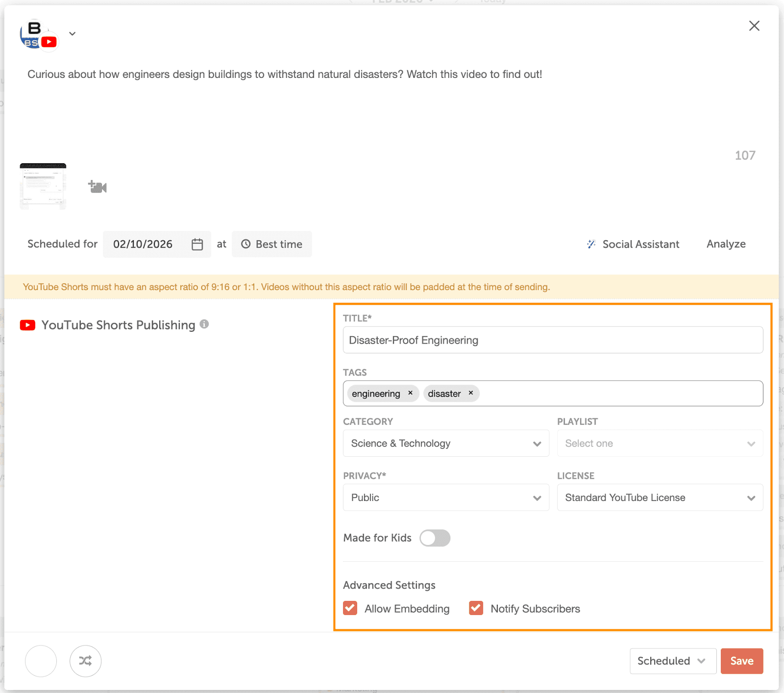Open the Social Assistant wand icon
784x693 pixels.
(592, 244)
